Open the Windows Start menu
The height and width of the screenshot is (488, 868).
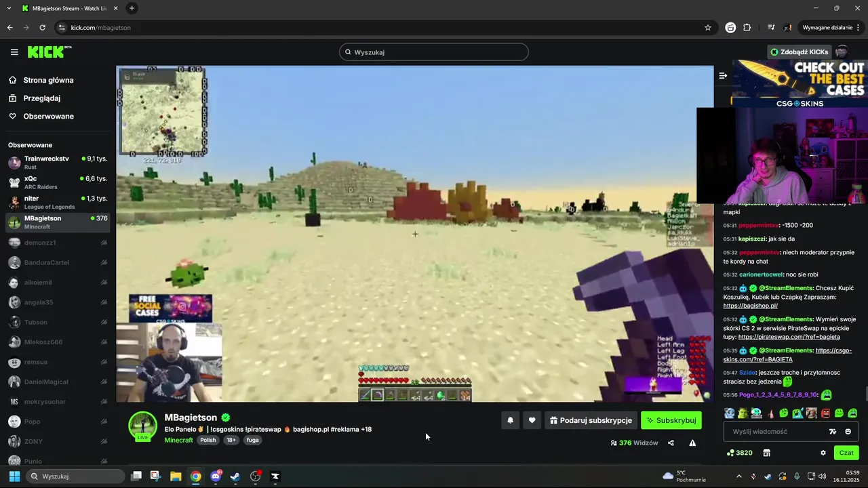[x=14, y=476]
